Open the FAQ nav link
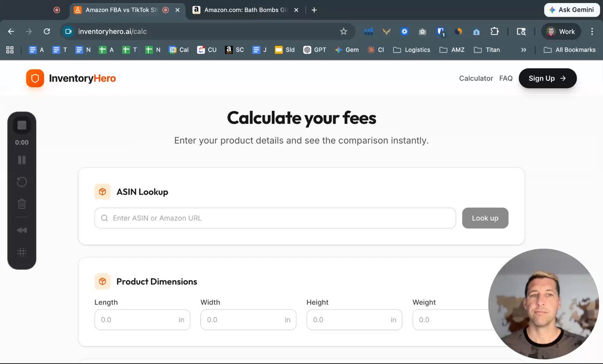 click(x=506, y=78)
